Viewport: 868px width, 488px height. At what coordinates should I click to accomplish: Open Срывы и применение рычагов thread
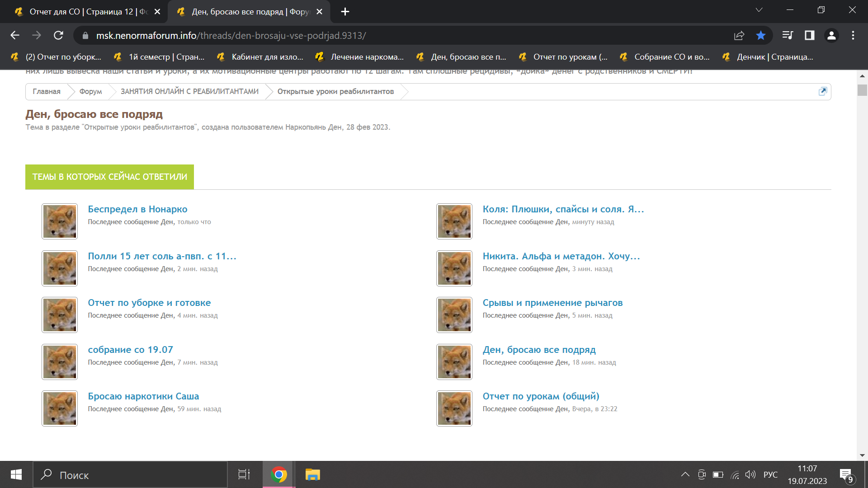tap(552, 303)
